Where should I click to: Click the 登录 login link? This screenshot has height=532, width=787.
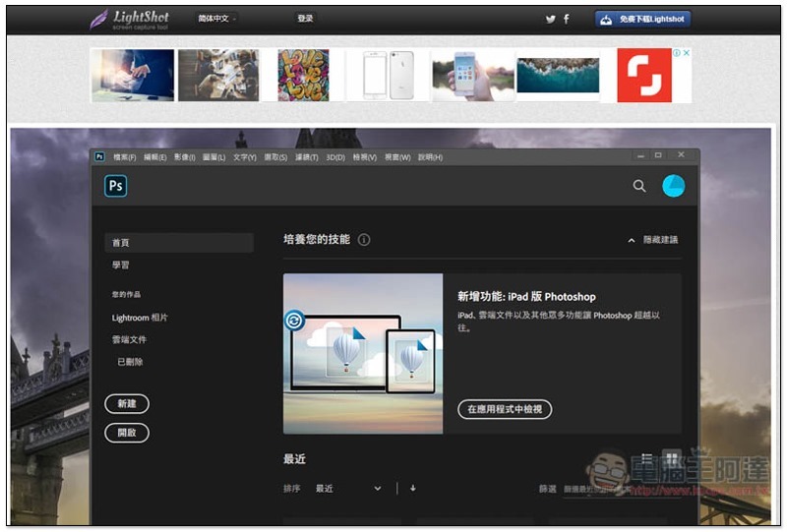click(x=305, y=19)
